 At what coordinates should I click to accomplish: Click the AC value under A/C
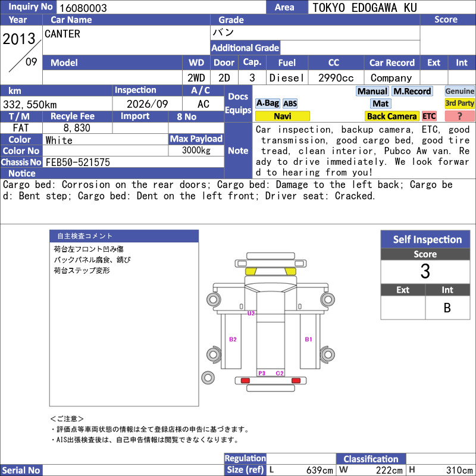coord(203,104)
